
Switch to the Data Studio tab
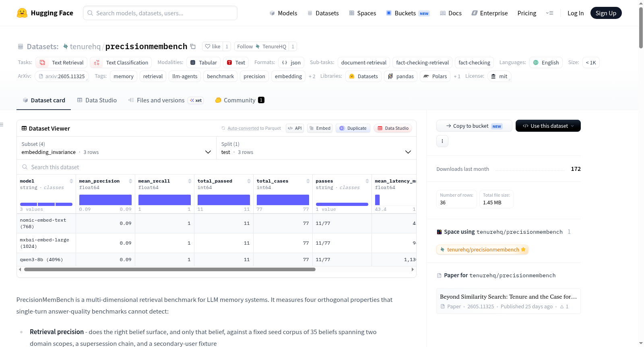click(97, 100)
